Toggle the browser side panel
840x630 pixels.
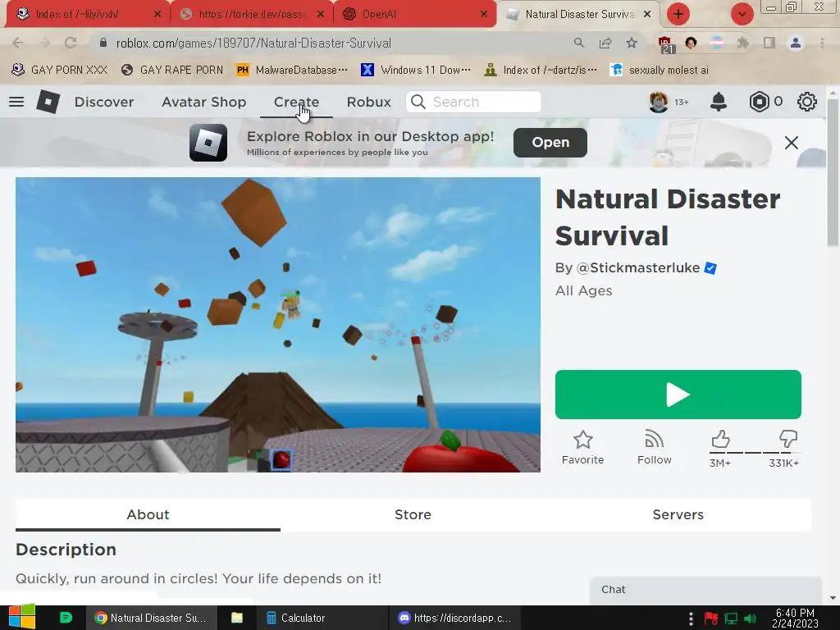769,43
